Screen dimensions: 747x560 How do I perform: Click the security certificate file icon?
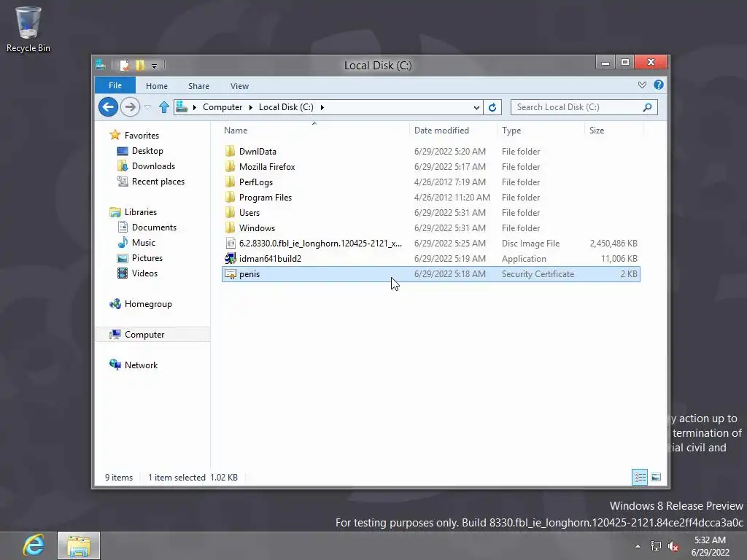click(x=230, y=274)
